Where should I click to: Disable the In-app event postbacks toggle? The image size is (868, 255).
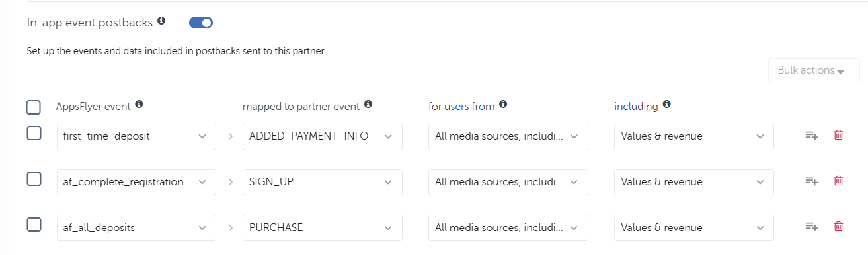click(201, 23)
